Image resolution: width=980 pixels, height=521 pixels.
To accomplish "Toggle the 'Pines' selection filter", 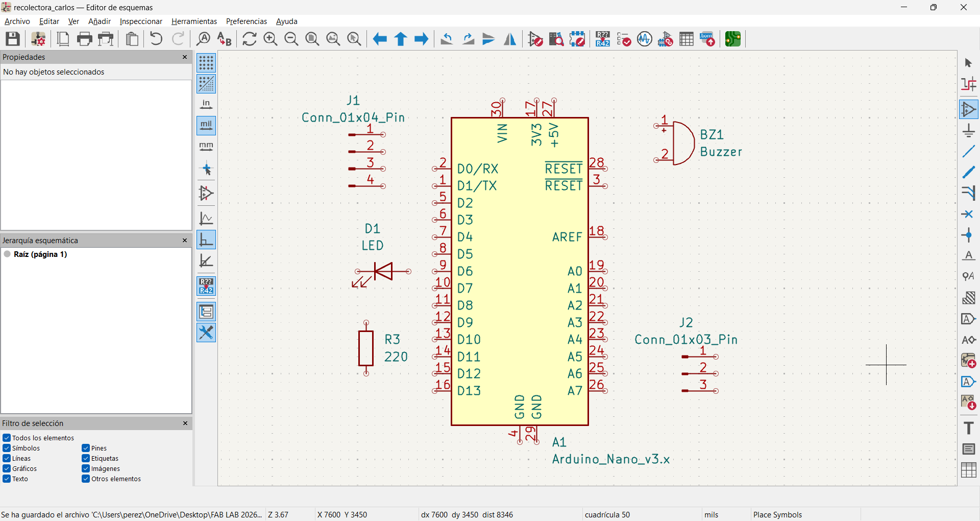I will tap(86, 448).
